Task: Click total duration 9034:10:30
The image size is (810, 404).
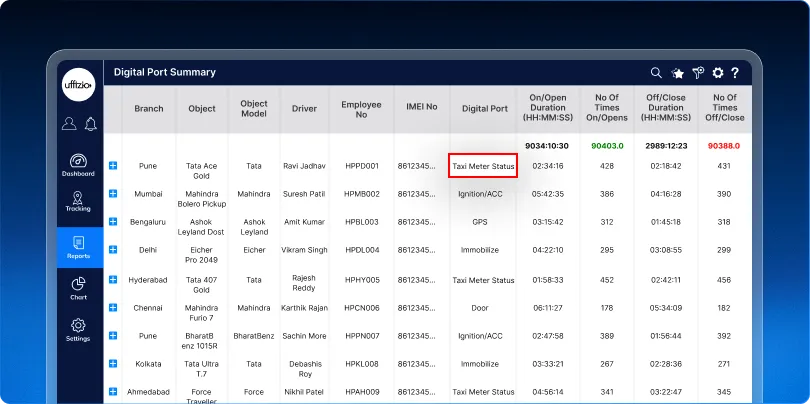Action: [547, 146]
